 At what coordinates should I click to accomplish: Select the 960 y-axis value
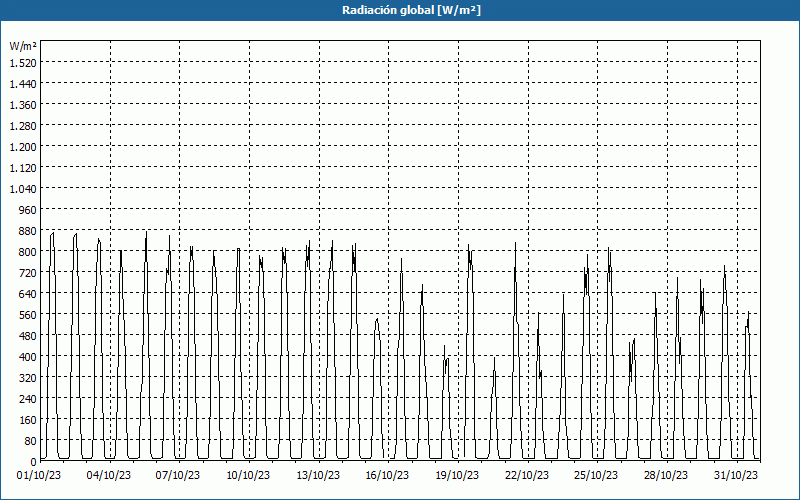point(28,210)
